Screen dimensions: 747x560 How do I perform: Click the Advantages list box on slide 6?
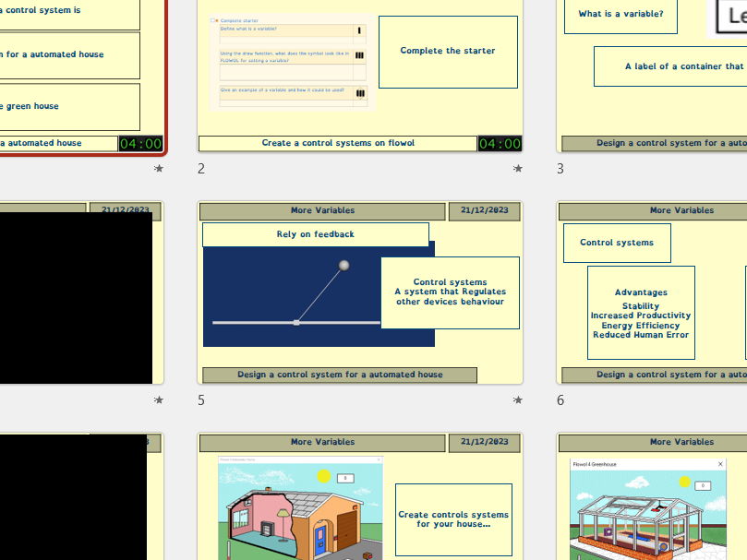point(640,312)
